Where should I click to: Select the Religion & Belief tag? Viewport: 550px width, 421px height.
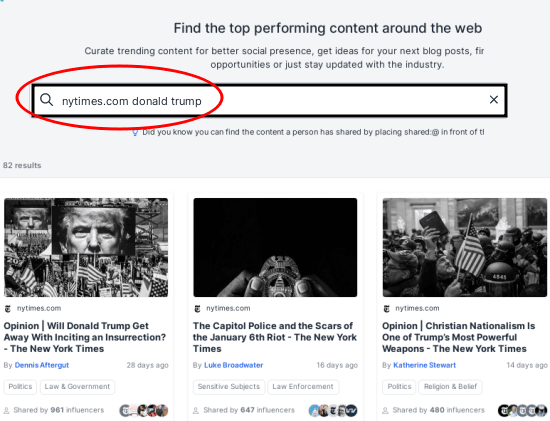point(450,387)
